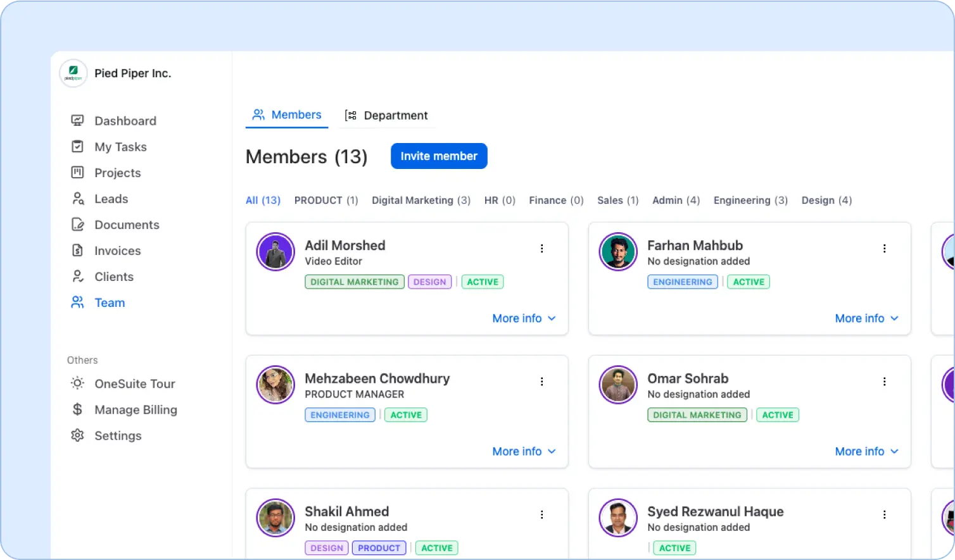Open Manage Billing in the sidebar
Viewport: 955px width, 560px height.
136,409
